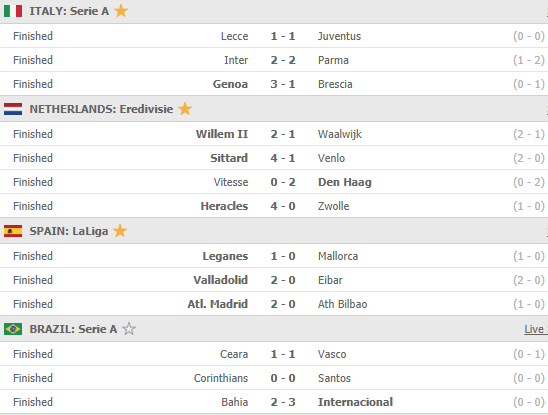Click the Netherlands flag icon
Viewport: 548px width, 415px height.
[x=13, y=109]
